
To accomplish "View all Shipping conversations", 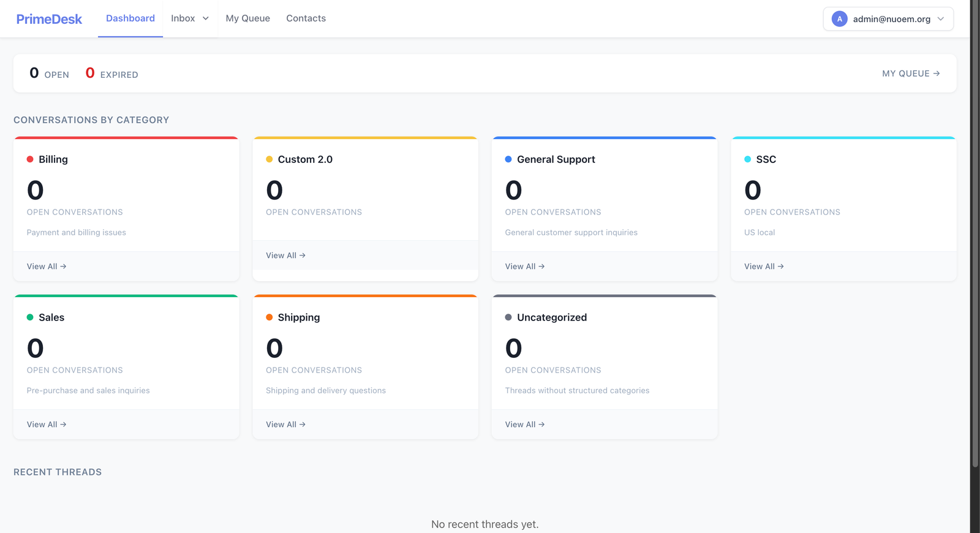I will (x=285, y=425).
